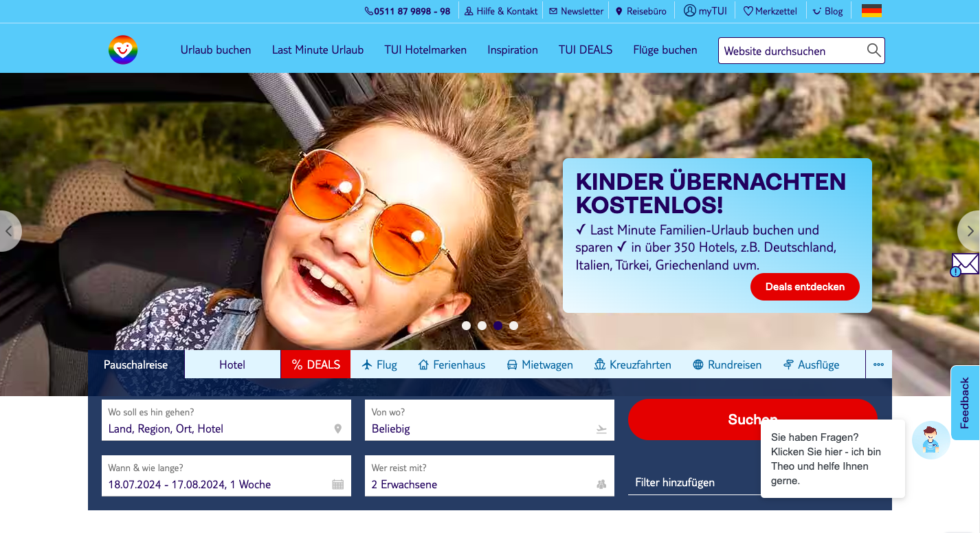
Task: Click the TUI rainbow smile logo
Action: point(123,50)
